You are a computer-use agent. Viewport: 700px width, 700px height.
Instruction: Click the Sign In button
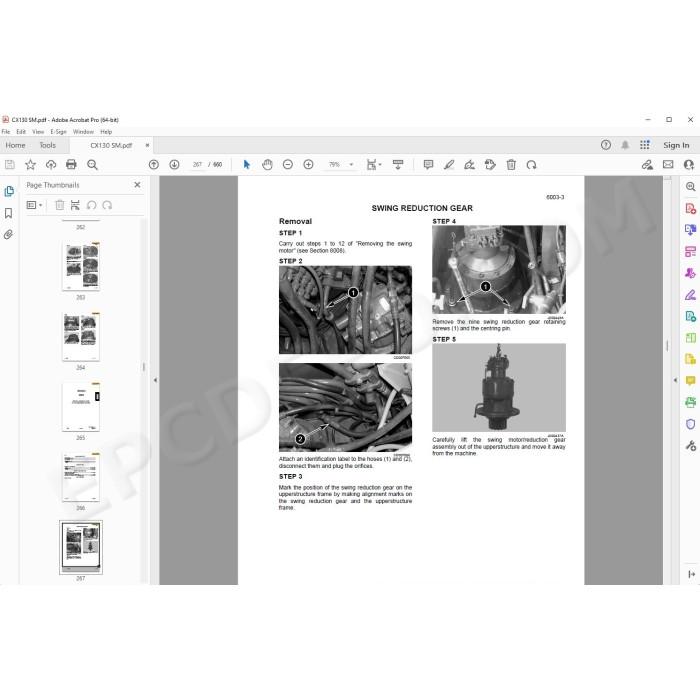[676, 145]
